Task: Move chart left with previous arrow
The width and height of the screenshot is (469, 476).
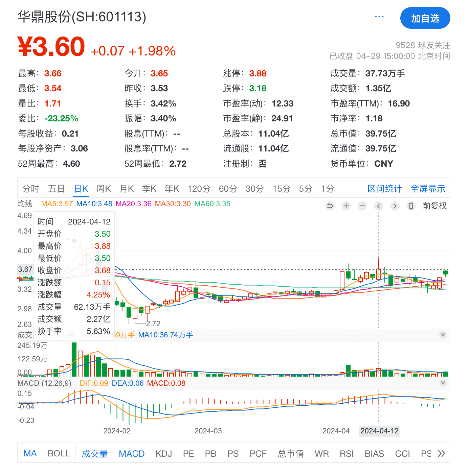Action: pyautogui.click(x=379, y=206)
